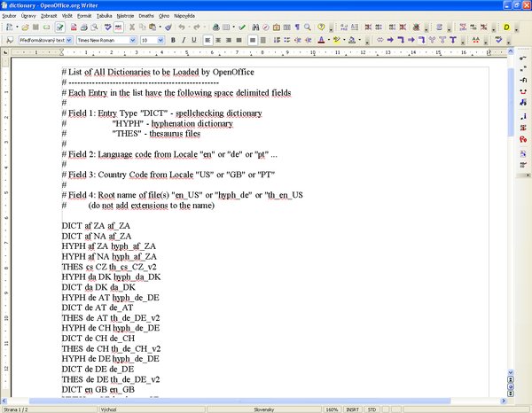Toggle nonprinting characters pilcrow
Screen dimensions: 532x413
[297, 27]
